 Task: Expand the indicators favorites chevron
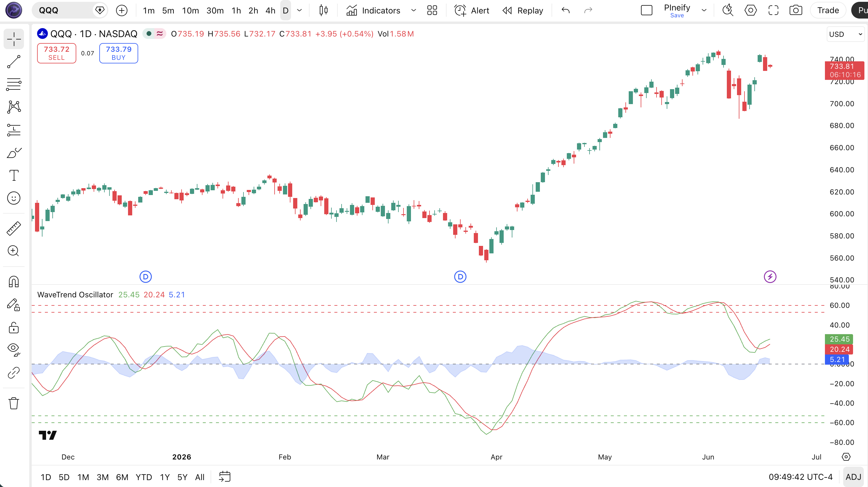click(413, 10)
